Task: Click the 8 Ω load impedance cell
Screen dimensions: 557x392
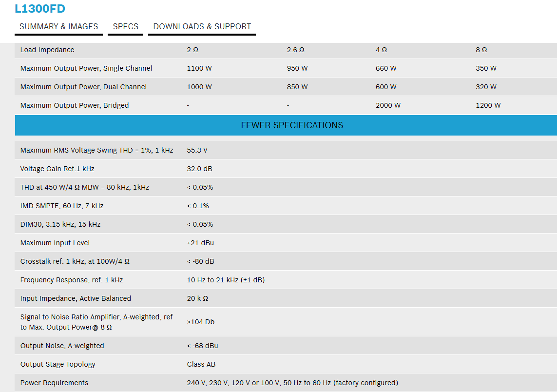Action: coord(481,50)
